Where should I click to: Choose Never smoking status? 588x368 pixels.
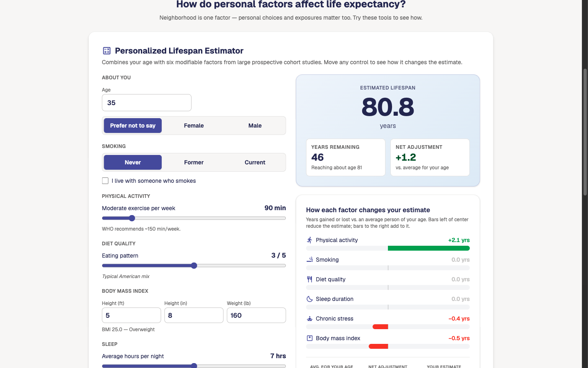(x=133, y=162)
